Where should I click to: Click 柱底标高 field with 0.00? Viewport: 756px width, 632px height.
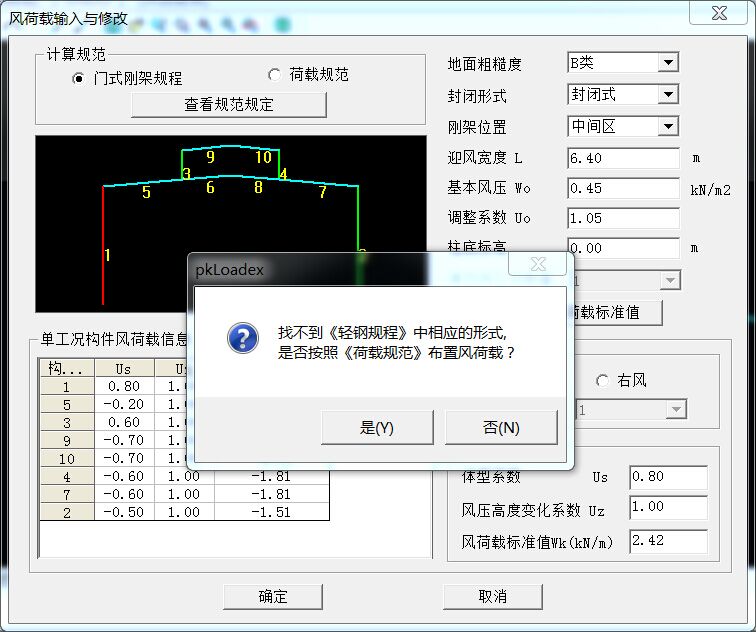623,248
